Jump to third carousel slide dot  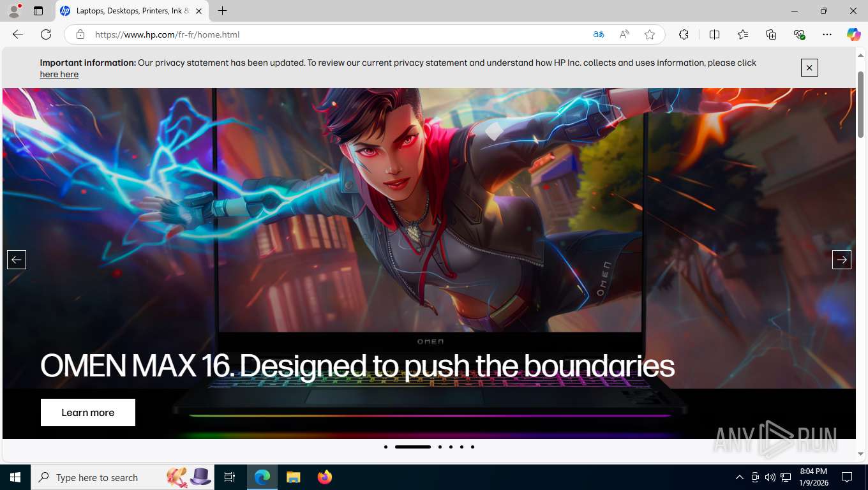tap(440, 447)
